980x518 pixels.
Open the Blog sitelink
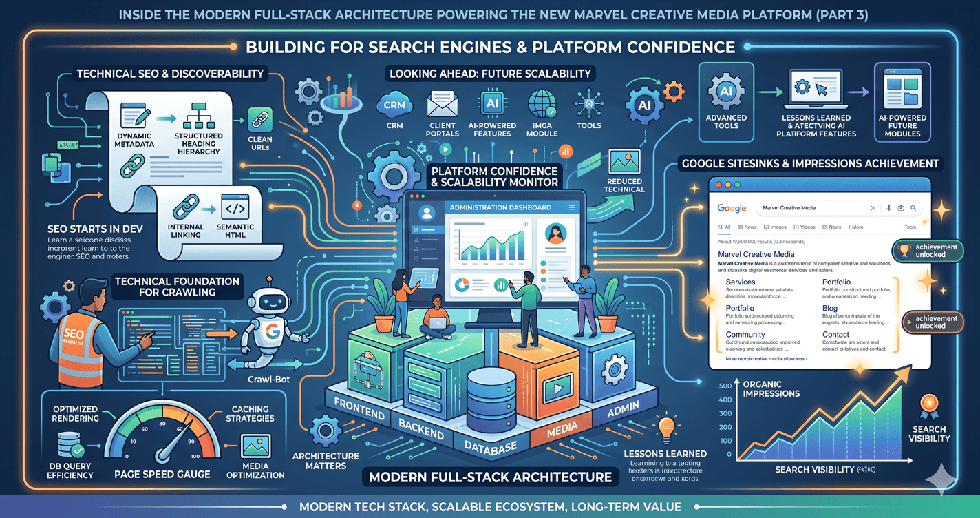click(x=830, y=309)
